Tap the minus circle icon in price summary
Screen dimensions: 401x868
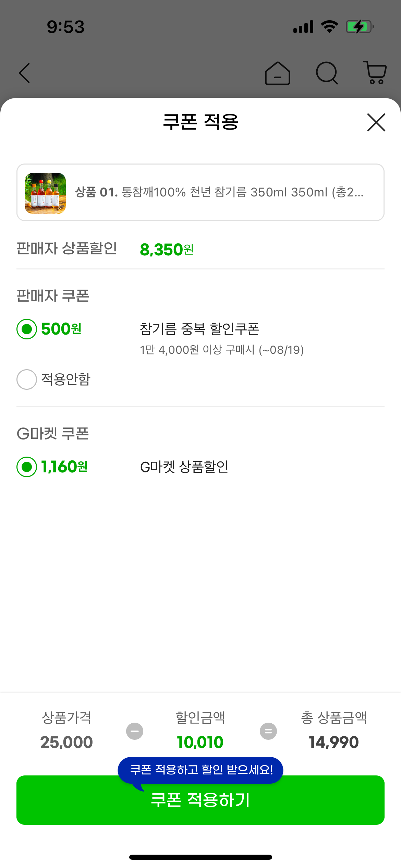135,731
